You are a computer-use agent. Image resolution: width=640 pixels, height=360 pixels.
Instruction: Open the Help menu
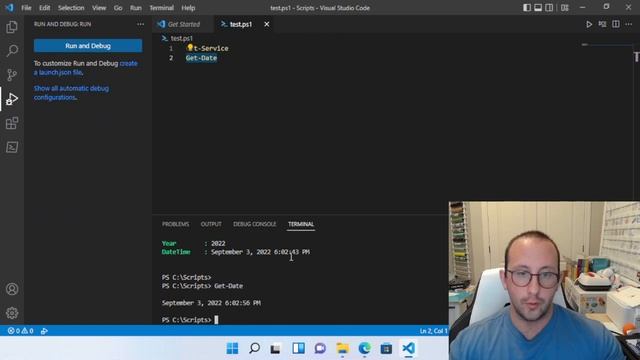188,8
